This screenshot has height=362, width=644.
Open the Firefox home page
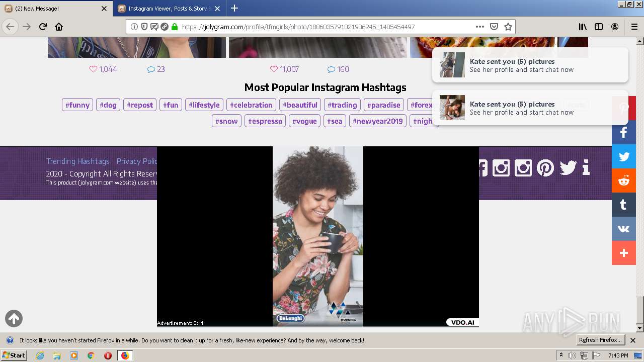[59, 27]
